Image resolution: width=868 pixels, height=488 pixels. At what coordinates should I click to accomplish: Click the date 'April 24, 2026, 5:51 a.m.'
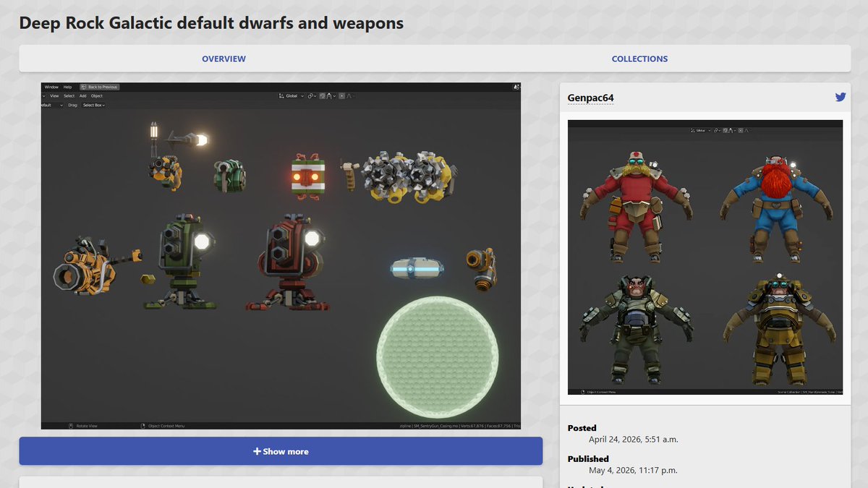click(634, 439)
